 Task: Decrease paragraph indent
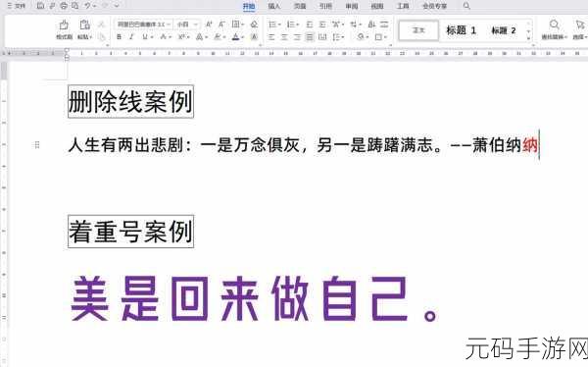tap(310, 25)
